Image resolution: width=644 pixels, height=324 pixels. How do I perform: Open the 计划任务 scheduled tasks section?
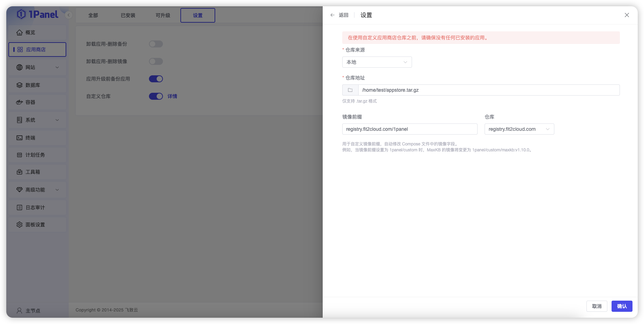click(33, 155)
